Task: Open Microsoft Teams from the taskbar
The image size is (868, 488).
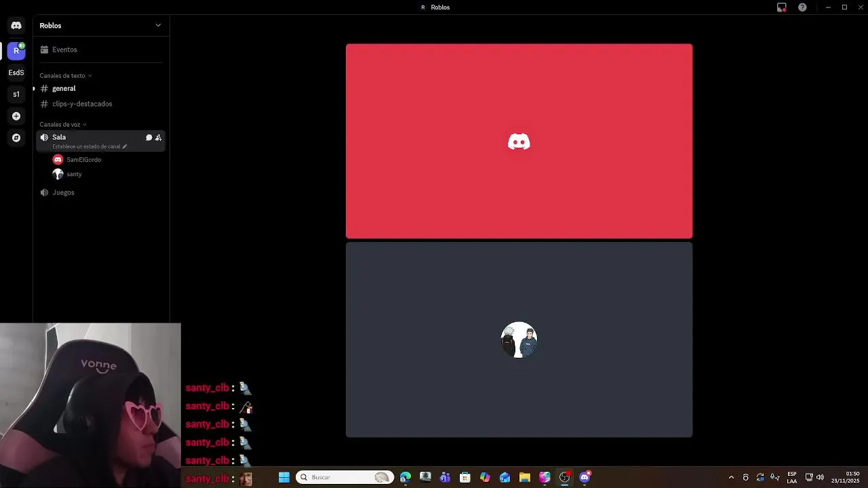Action: (x=445, y=477)
